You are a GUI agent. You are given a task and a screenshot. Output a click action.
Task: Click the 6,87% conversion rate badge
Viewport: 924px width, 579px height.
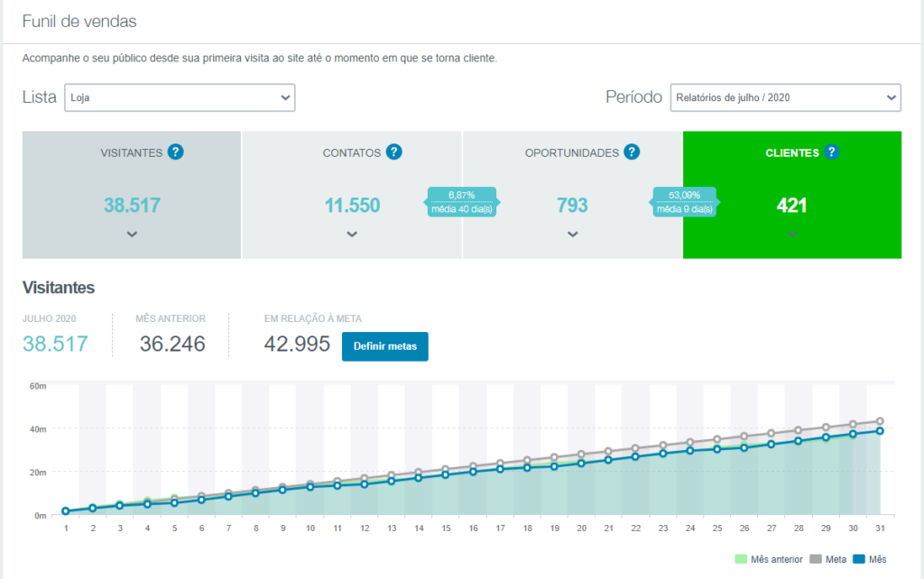tap(461, 201)
